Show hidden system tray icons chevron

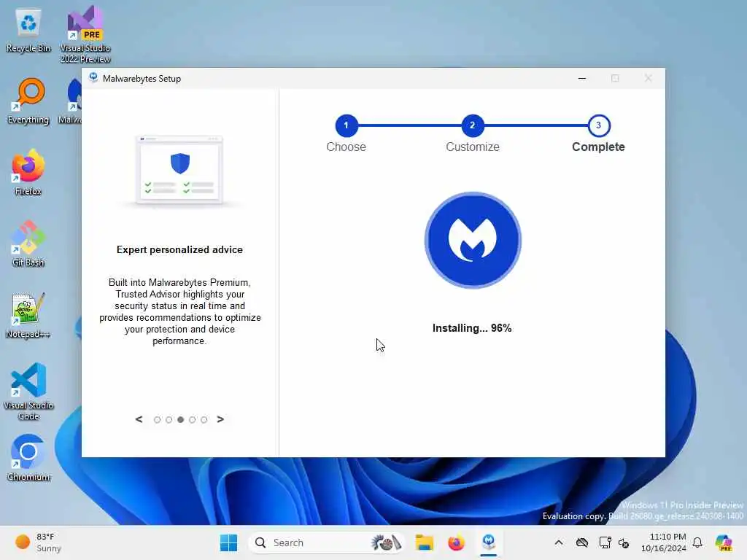558,542
